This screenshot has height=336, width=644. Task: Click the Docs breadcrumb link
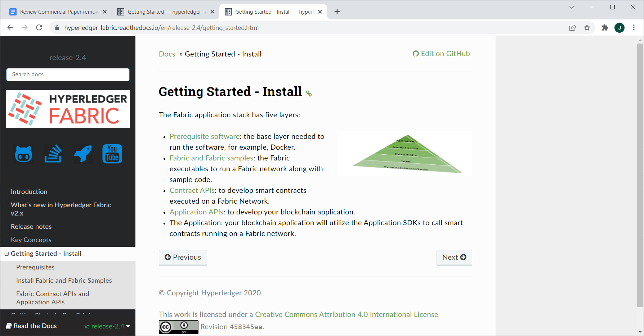click(x=167, y=54)
